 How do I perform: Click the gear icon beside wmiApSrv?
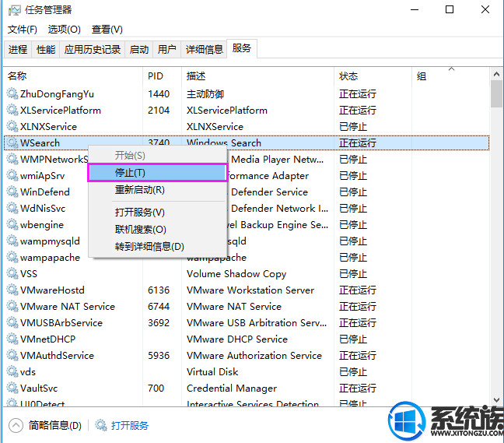(12, 175)
